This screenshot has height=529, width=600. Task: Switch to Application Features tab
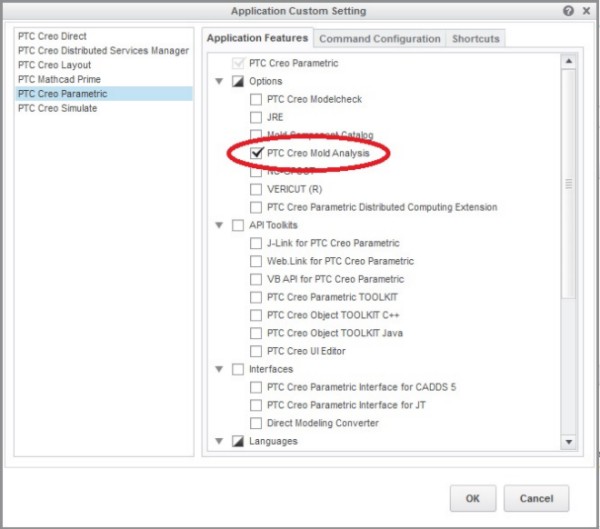[x=258, y=38]
